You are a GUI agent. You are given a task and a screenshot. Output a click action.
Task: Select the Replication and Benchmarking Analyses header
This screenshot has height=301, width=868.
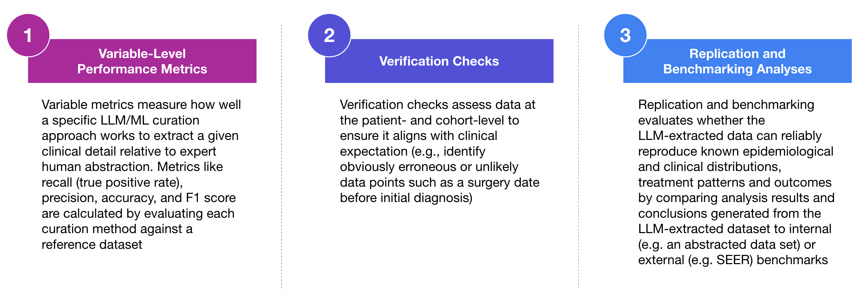[x=737, y=61]
